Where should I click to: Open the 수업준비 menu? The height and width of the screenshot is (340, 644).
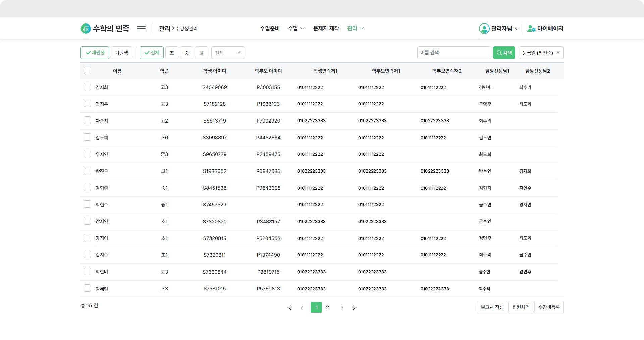(270, 28)
